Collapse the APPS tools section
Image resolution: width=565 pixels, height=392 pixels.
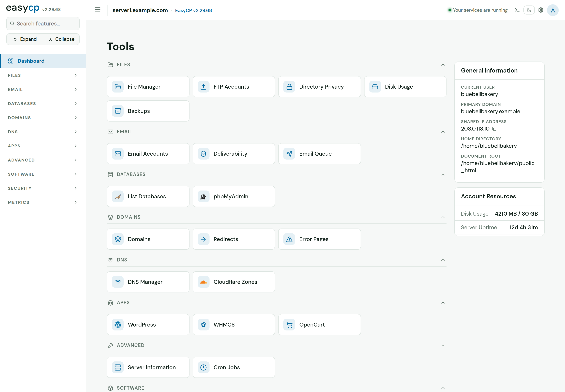443,303
